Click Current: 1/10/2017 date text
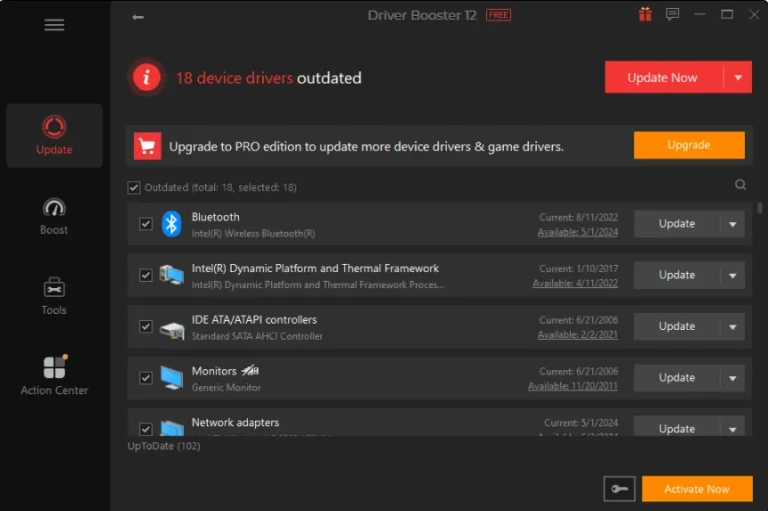This screenshot has height=511, width=768. click(578, 268)
